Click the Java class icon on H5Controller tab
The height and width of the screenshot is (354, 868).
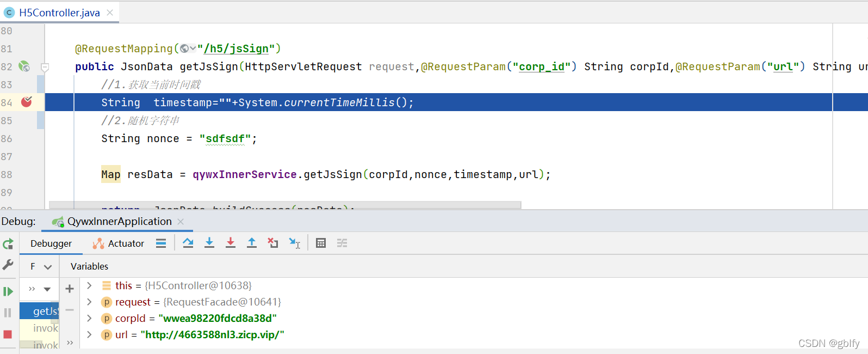click(x=9, y=13)
